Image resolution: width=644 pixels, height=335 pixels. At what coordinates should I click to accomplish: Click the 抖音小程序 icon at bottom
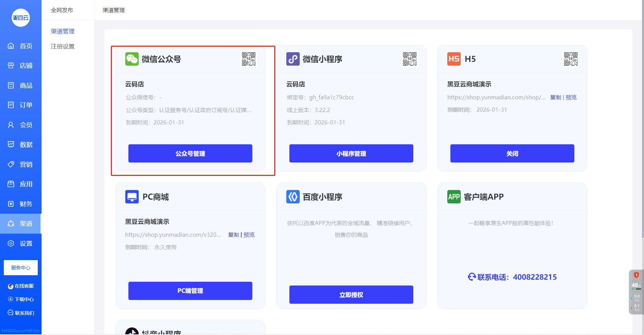point(132,332)
